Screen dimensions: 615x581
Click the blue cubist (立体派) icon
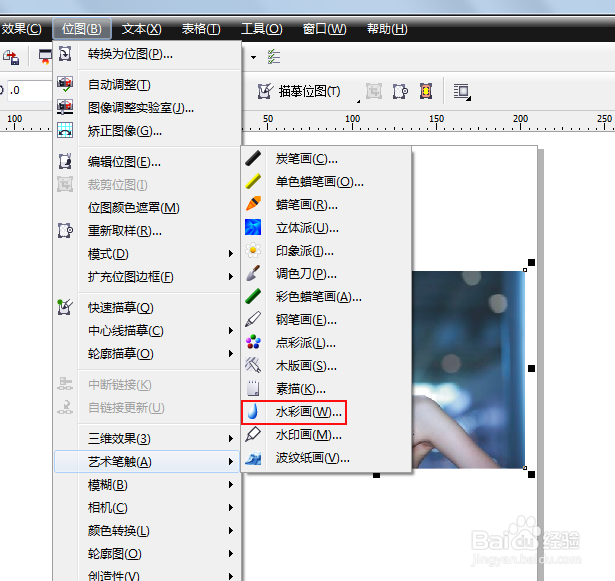pos(253,228)
